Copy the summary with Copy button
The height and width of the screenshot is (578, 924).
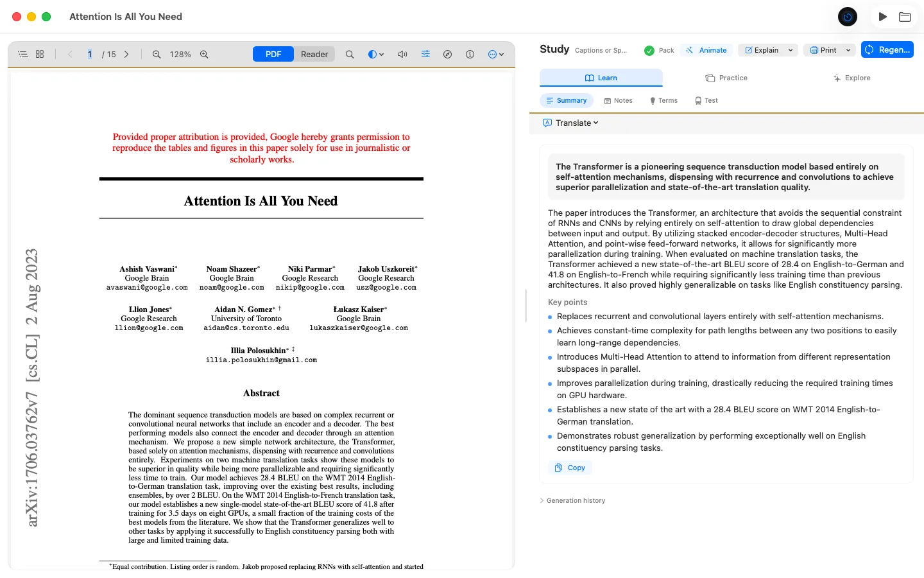point(570,468)
